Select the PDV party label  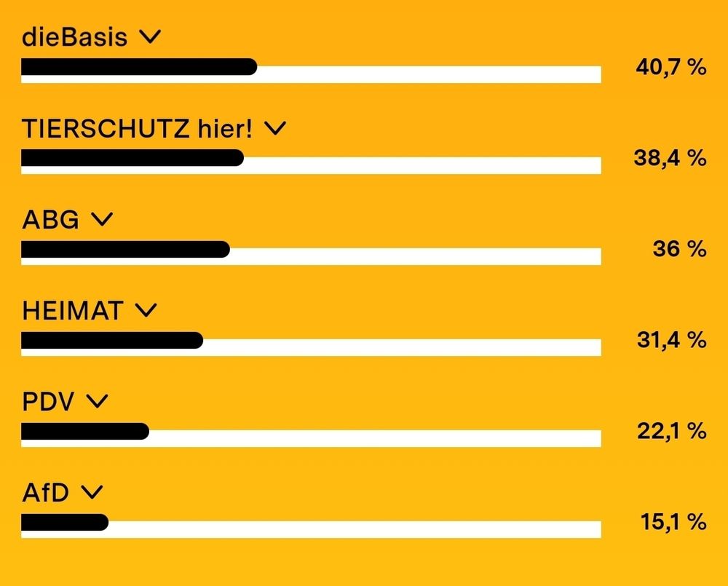pyautogui.click(x=47, y=401)
